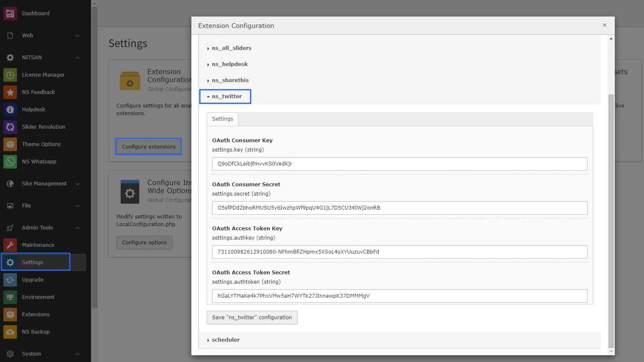Open Slider Revolution icon
Viewport: 644px width, 362px height.
pyautogui.click(x=10, y=127)
